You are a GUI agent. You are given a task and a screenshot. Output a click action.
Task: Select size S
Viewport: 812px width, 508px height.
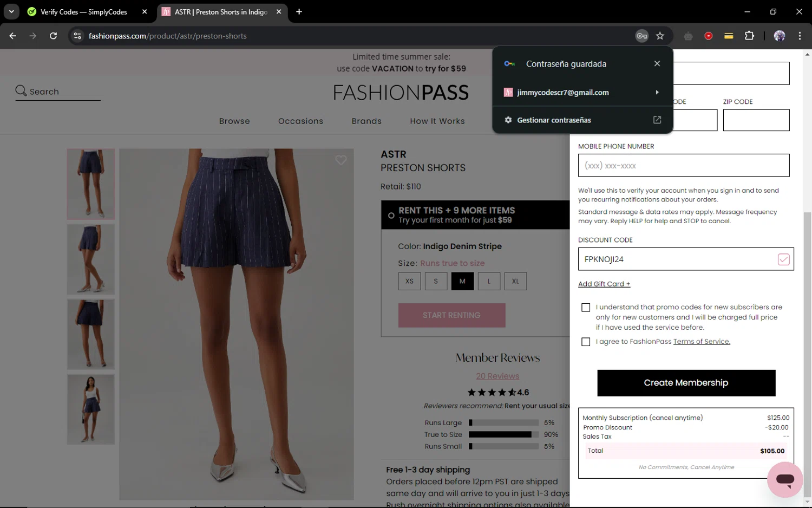click(436, 281)
